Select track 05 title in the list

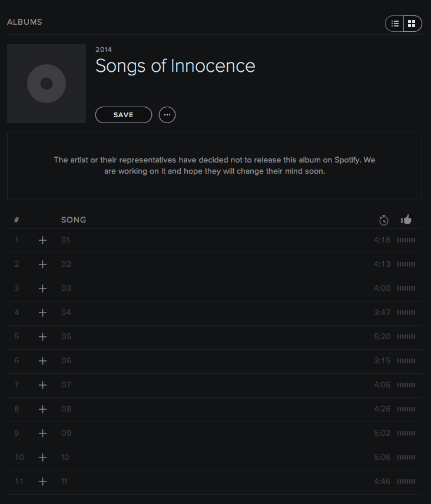(66, 337)
